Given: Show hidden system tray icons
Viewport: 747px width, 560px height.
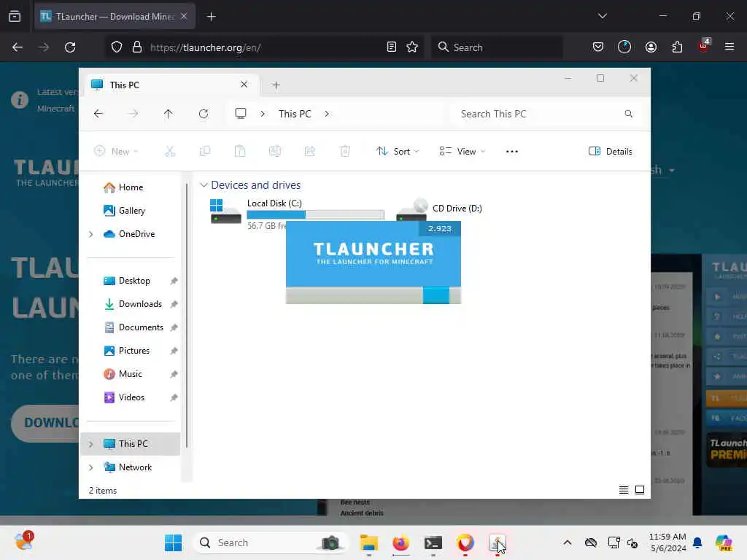Looking at the screenshot, I should (x=567, y=542).
